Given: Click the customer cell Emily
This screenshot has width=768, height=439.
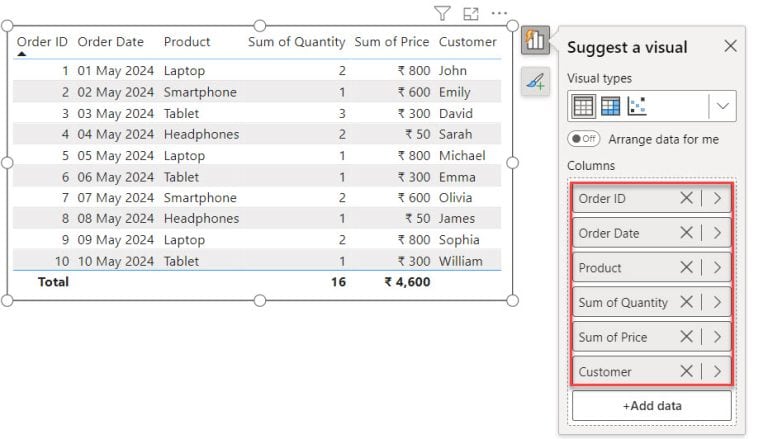Looking at the screenshot, I should point(455,92).
